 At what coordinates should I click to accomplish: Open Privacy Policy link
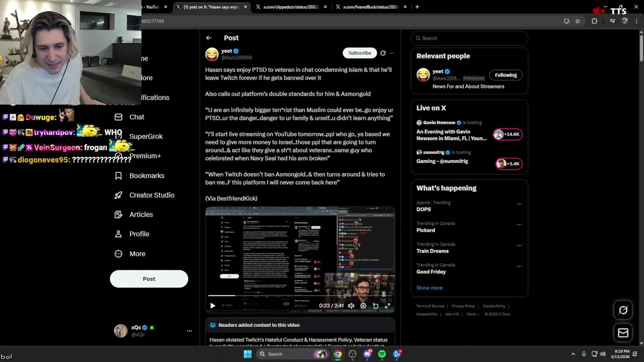pyautogui.click(x=463, y=306)
